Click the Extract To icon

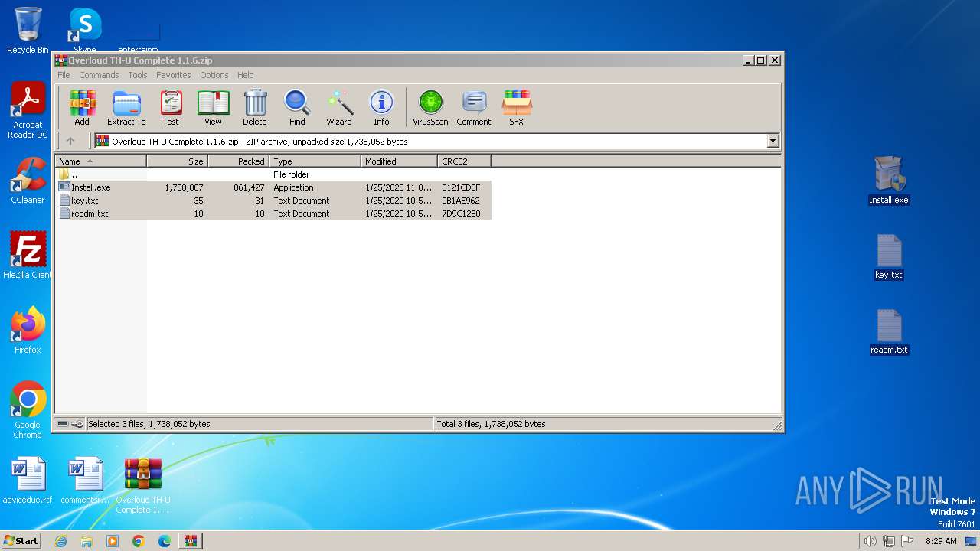pos(126,107)
